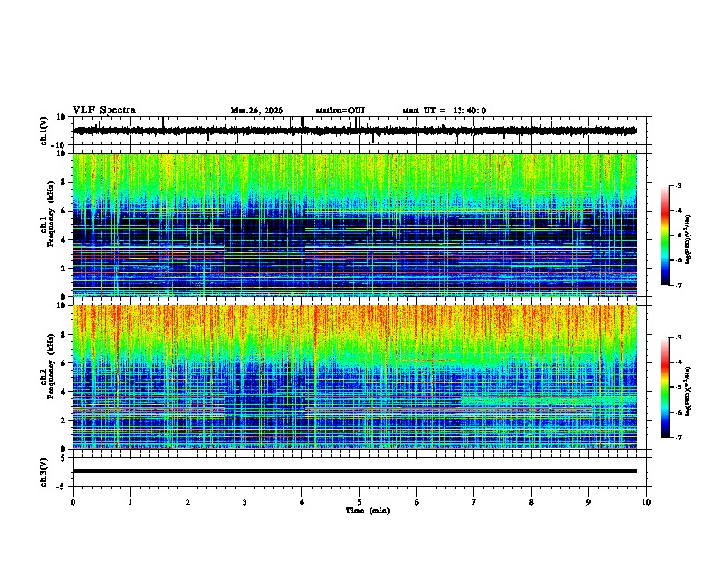Click the ch.1 voltage waveform trace

pos(355,131)
